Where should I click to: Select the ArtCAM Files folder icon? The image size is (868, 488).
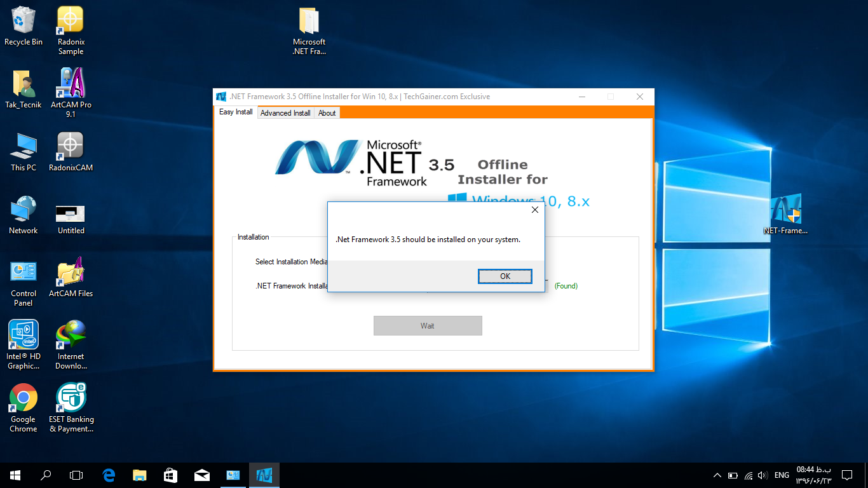point(71,278)
